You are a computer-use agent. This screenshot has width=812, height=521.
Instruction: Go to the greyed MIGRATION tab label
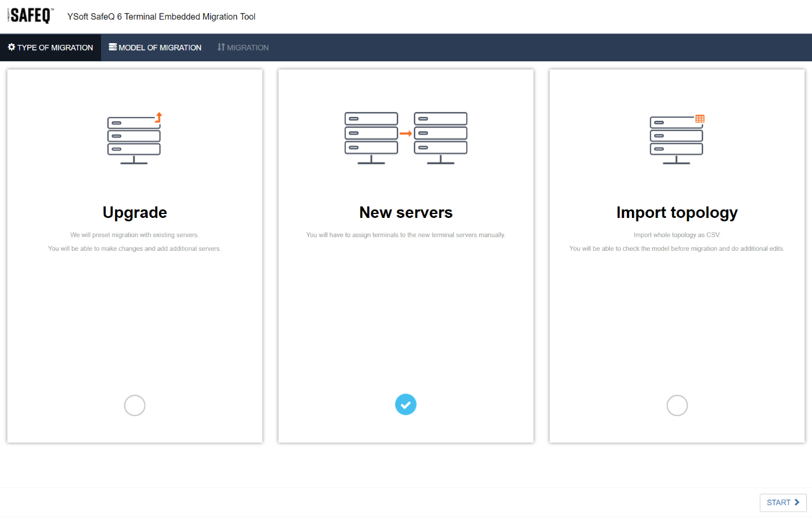click(x=248, y=48)
